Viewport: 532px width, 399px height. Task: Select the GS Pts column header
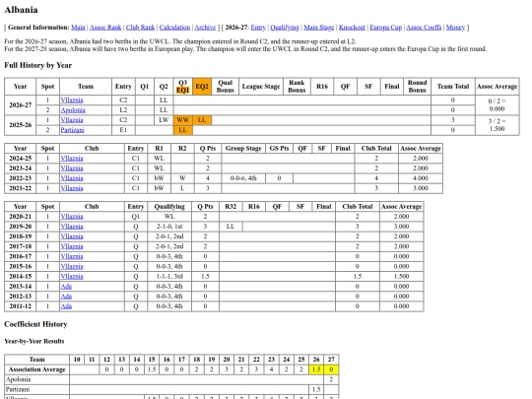coord(279,149)
